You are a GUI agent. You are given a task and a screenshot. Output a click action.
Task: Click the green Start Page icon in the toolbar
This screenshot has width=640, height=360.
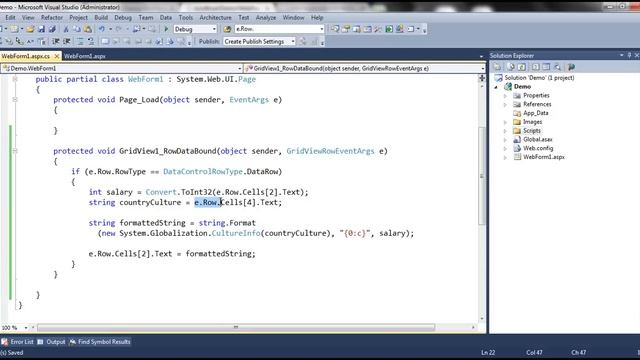(389, 29)
